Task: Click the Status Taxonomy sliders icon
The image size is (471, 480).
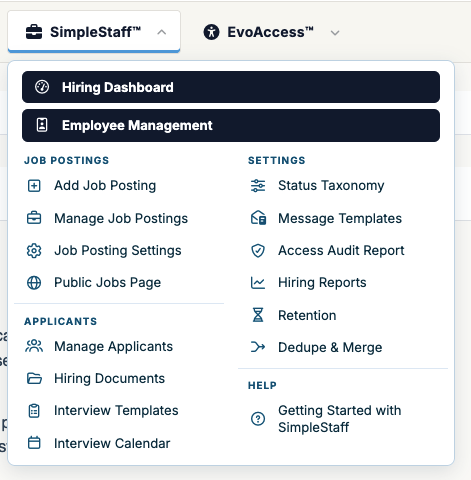Action: click(x=258, y=186)
